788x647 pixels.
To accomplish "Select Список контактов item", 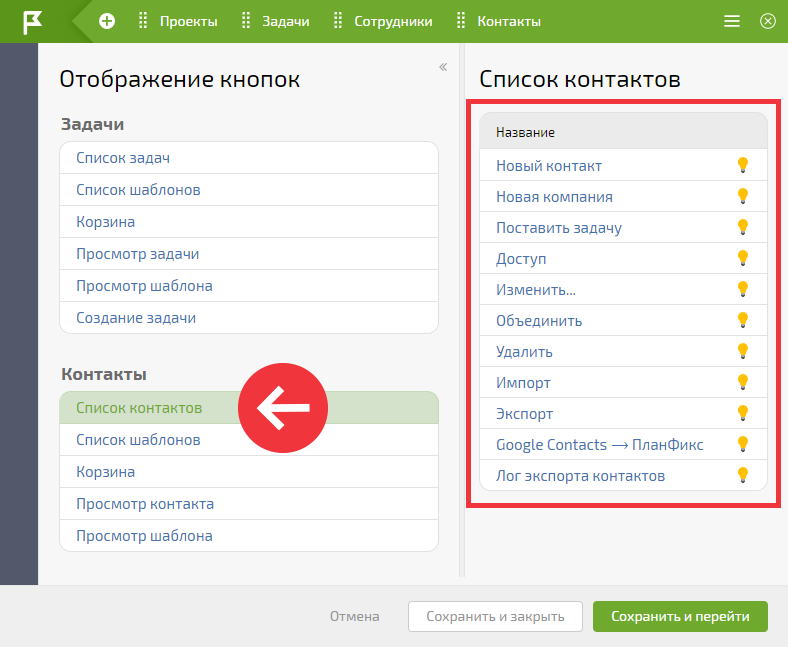I will coord(249,408).
